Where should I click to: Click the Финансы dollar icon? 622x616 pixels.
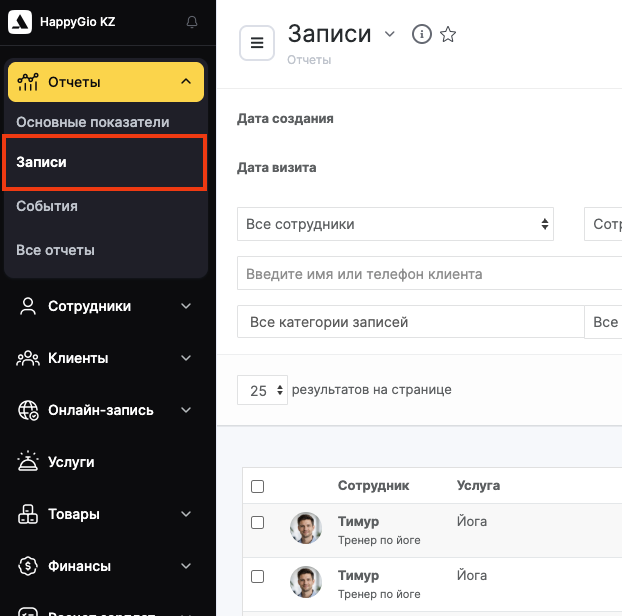click(28, 566)
